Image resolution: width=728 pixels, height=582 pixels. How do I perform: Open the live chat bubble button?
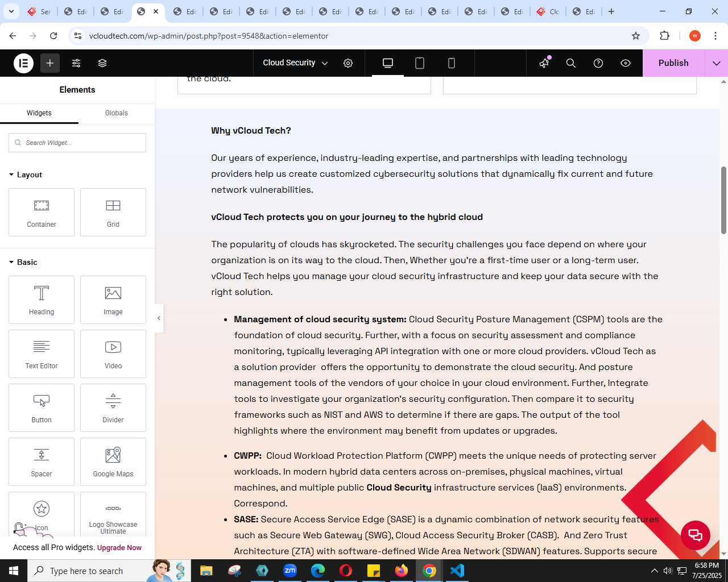pyautogui.click(x=696, y=535)
